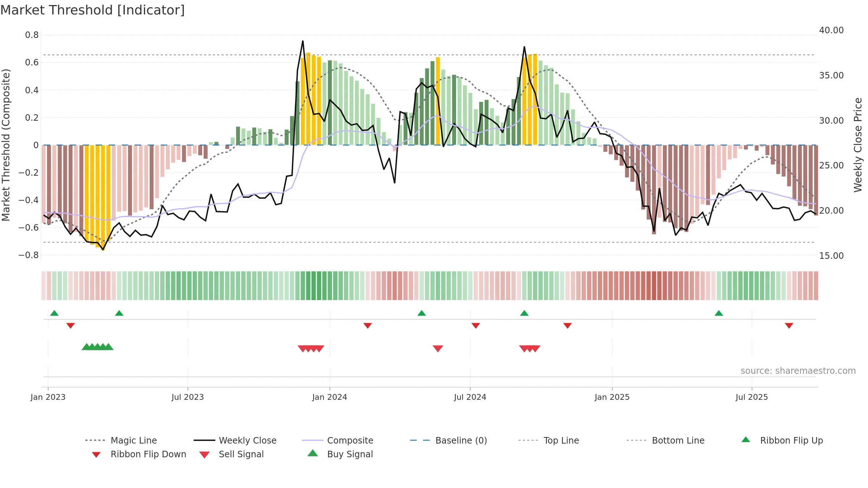Click the April 2023 Ribbon Flip Up triangle

click(x=119, y=313)
